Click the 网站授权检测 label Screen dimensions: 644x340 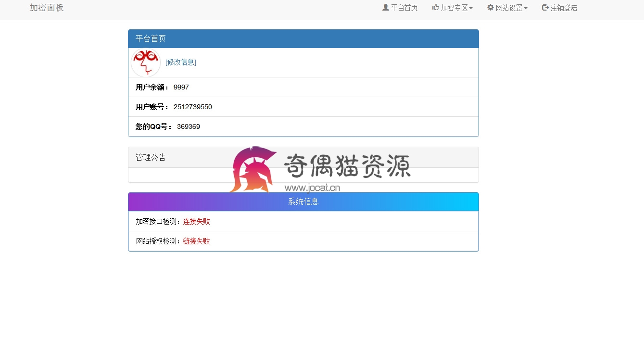pos(159,241)
